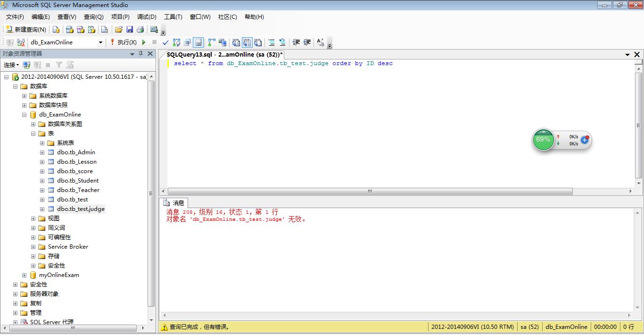Screen dimensions: 644x335
Task: Click the query editor horizontal scrollbar
Action: (370, 192)
